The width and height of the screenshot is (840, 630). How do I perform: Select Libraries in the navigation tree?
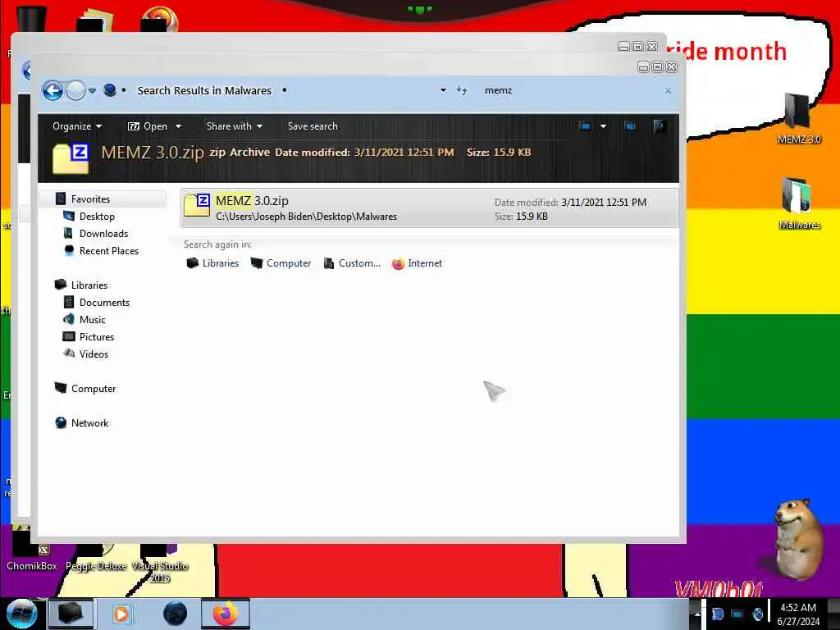coord(89,285)
